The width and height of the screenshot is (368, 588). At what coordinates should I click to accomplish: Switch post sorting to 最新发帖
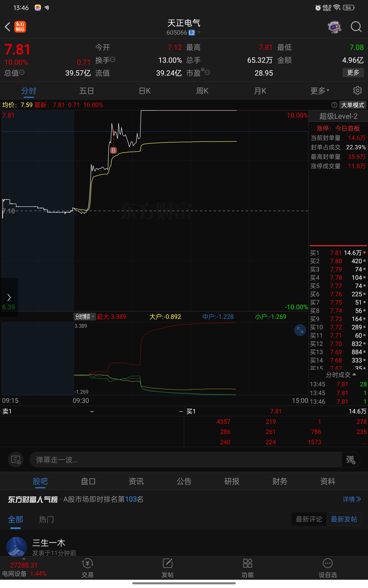click(344, 519)
